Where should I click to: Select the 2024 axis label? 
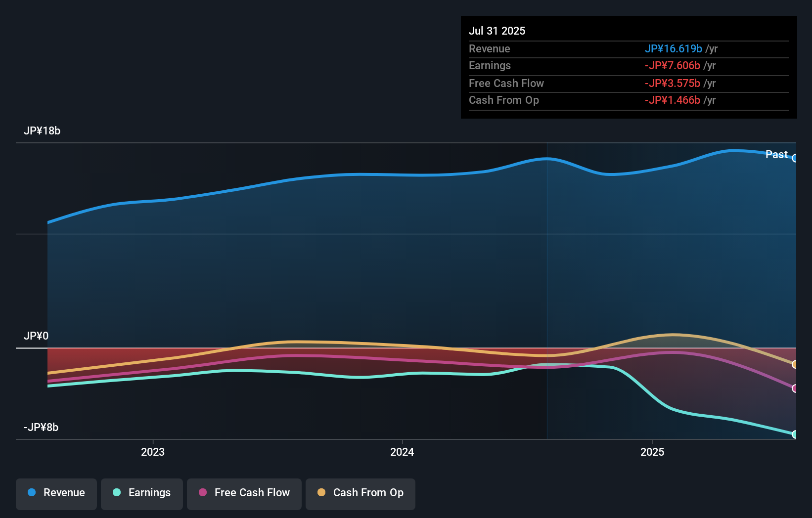(x=402, y=451)
